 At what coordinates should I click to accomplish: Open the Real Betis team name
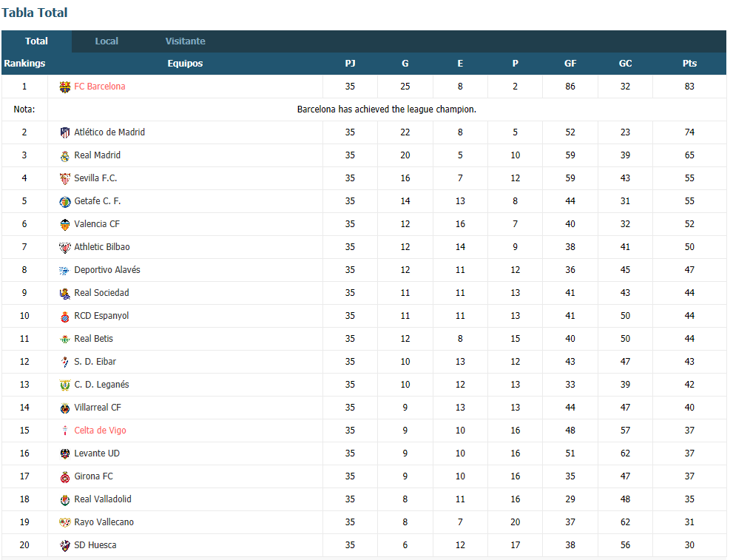[x=93, y=338]
